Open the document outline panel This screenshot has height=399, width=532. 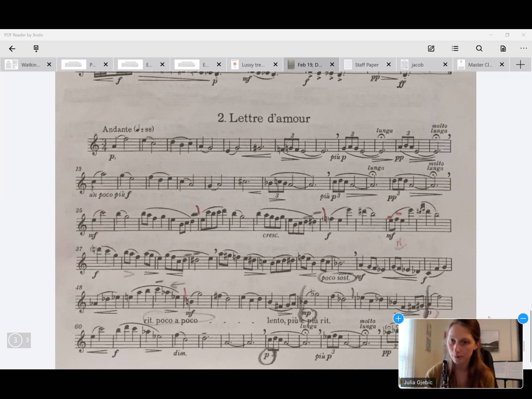click(x=455, y=48)
